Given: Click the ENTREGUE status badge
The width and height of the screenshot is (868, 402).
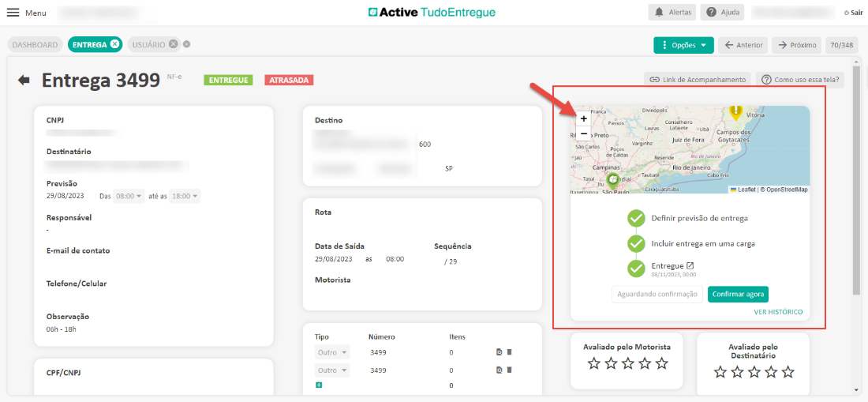Looking at the screenshot, I should (228, 80).
